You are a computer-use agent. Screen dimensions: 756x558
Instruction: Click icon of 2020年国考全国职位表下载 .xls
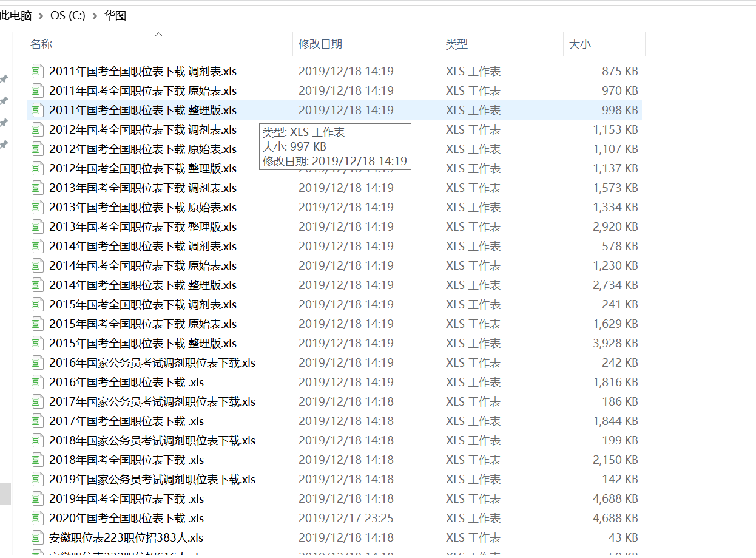[x=38, y=518]
